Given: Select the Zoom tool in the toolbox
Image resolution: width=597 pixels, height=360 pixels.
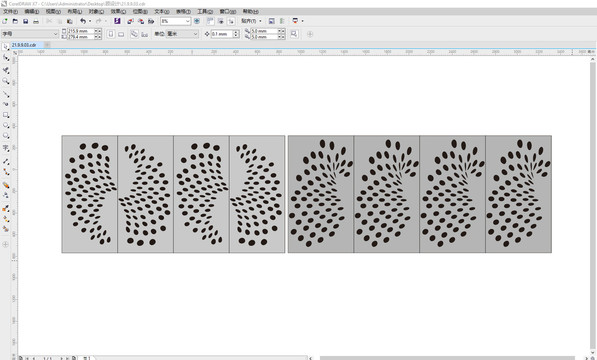Looking at the screenshot, I should (x=6, y=81).
